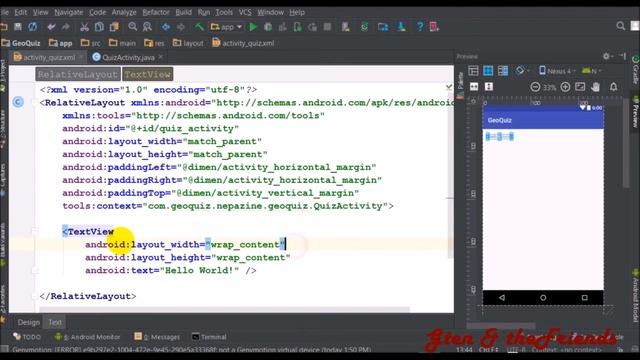Open the Navigate menu
Viewport: 640px width, 360px height.
pos(69,12)
